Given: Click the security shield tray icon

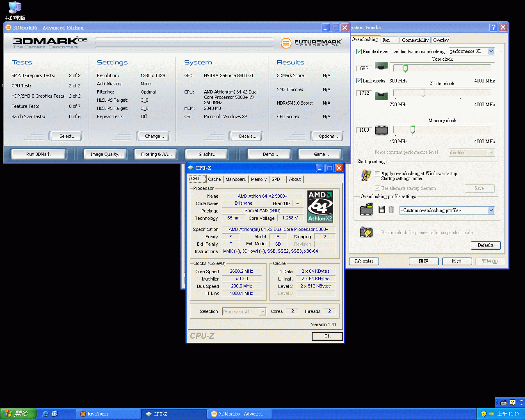Looking at the screenshot, I should (484, 414).
